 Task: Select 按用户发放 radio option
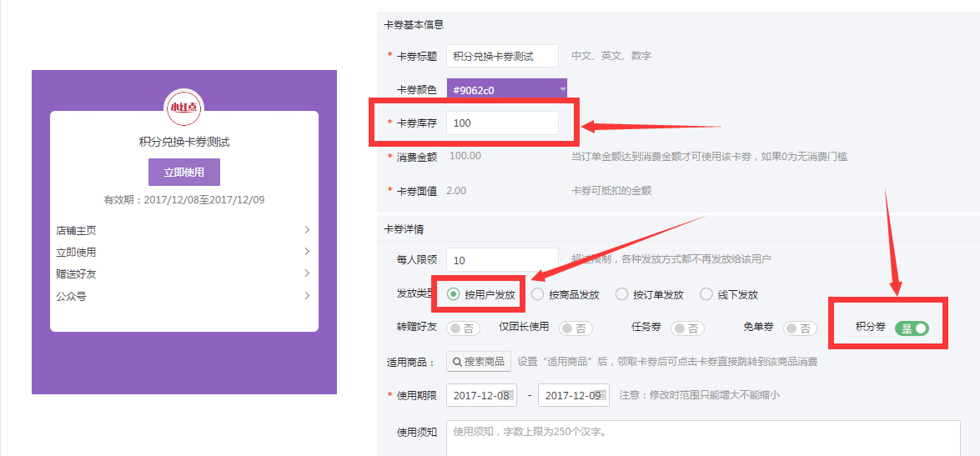point(454,294)
